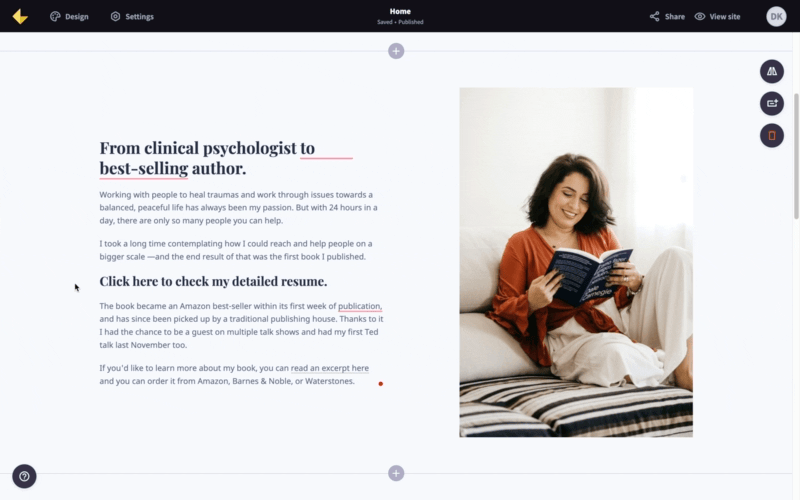Open the Settings gear menu
Image resolution: width=800 pixels, height=500 pixels.
(132, 16)
